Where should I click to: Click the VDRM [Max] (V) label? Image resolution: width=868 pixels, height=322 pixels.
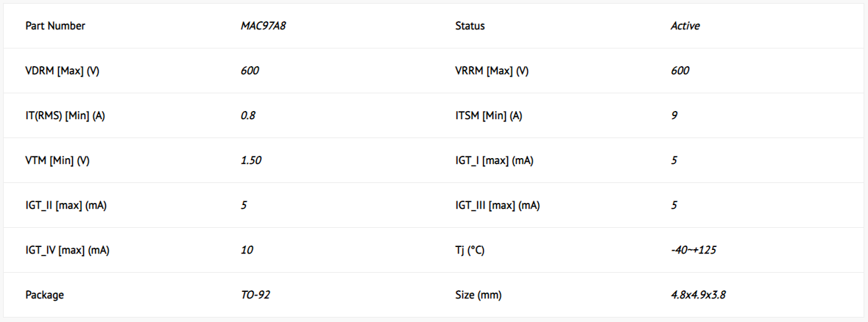pyautogui.click(x=63, y=71)
